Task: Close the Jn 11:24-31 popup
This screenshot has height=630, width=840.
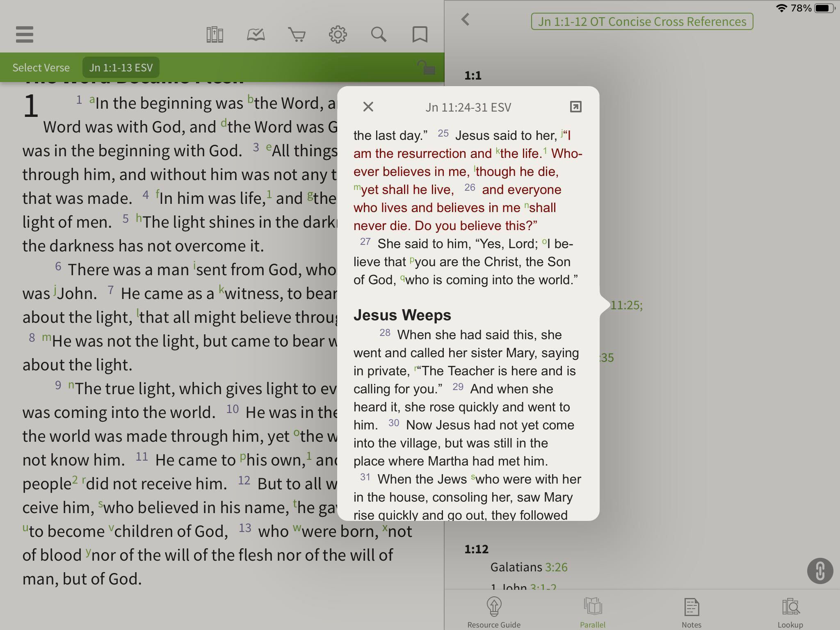Action: pos(368,107)
